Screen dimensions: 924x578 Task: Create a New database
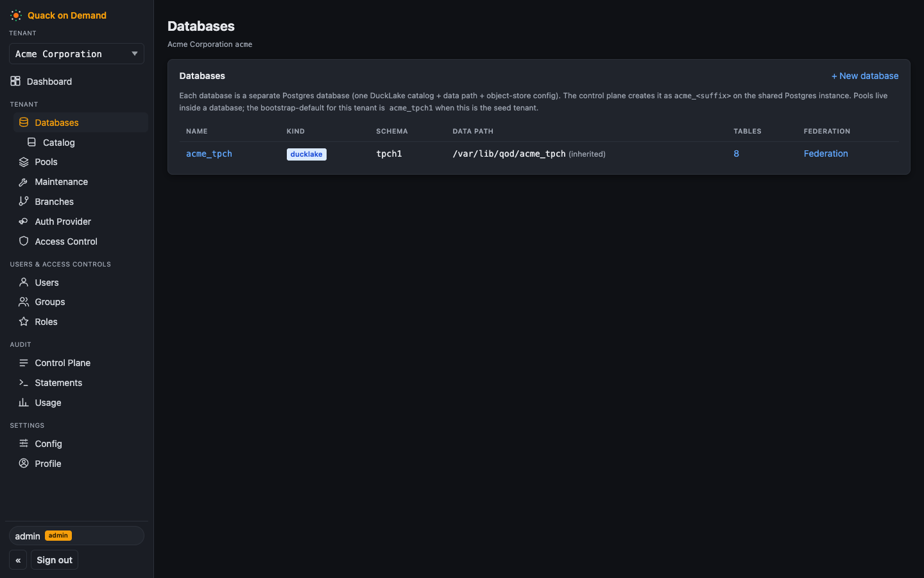click(x=865, y=76)
